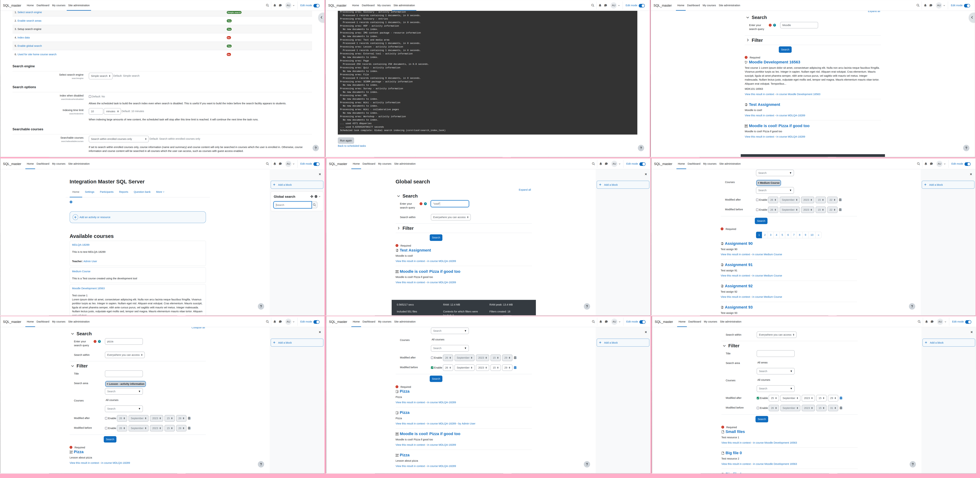This screenshot has width=980, height=478.
Task: Untick the checked Modified before Enable box
Action: tap(432, 368)
